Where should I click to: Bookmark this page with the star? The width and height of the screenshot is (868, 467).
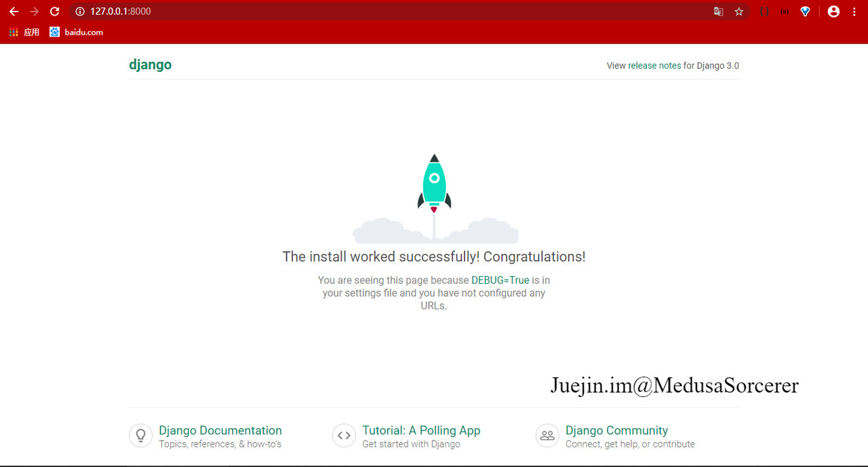tap(739, 12)
